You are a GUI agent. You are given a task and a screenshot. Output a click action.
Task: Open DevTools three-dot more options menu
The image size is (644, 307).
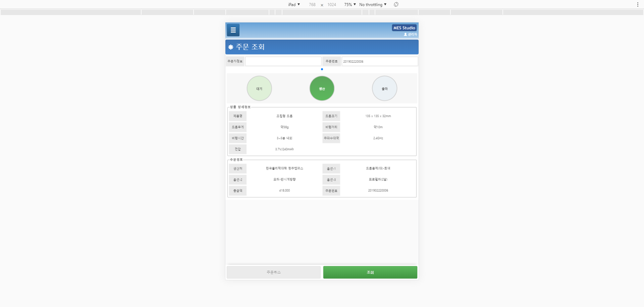(638, 4)
